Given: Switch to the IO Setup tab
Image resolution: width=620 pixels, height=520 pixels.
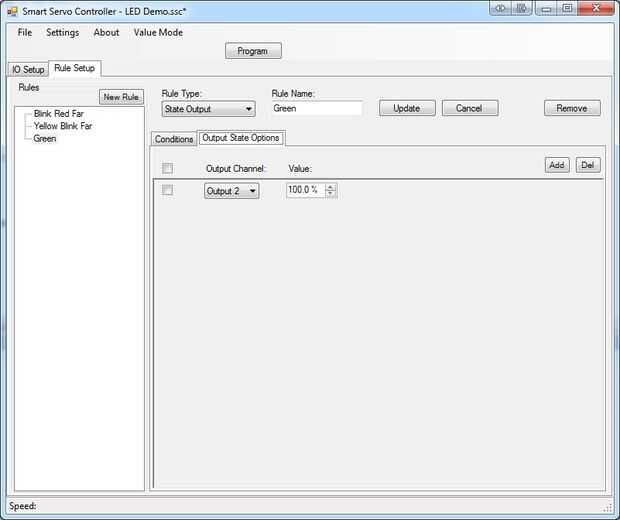Looking at the screenshot, I should coord(28,70).
